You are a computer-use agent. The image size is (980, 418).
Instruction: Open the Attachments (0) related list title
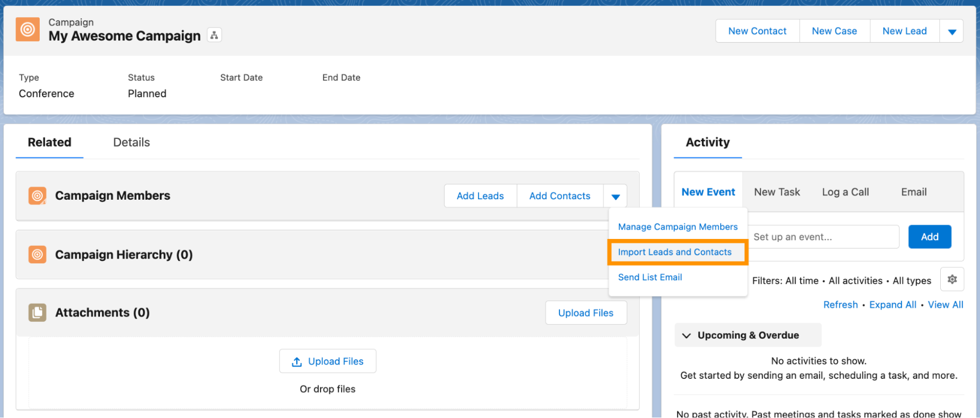102,313
